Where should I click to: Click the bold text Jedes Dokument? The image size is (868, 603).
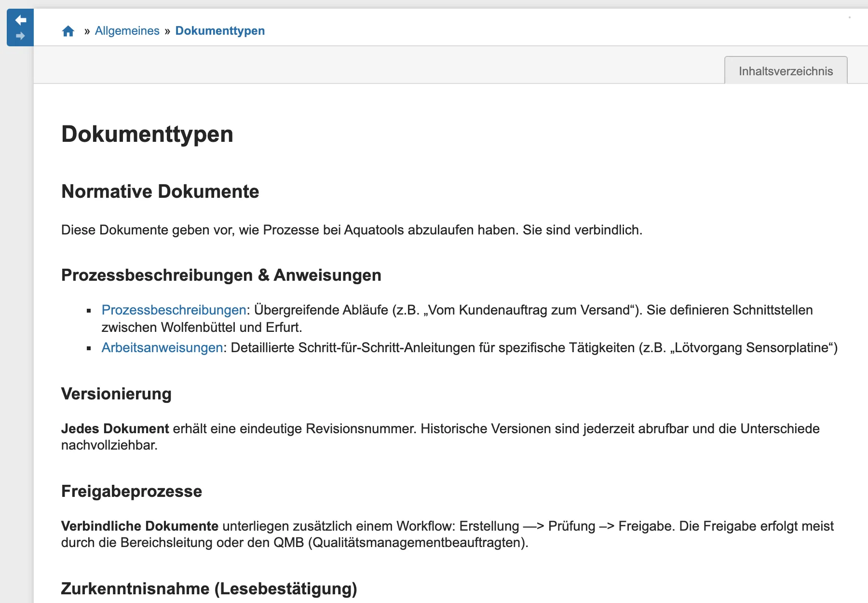tap(115, 428)
